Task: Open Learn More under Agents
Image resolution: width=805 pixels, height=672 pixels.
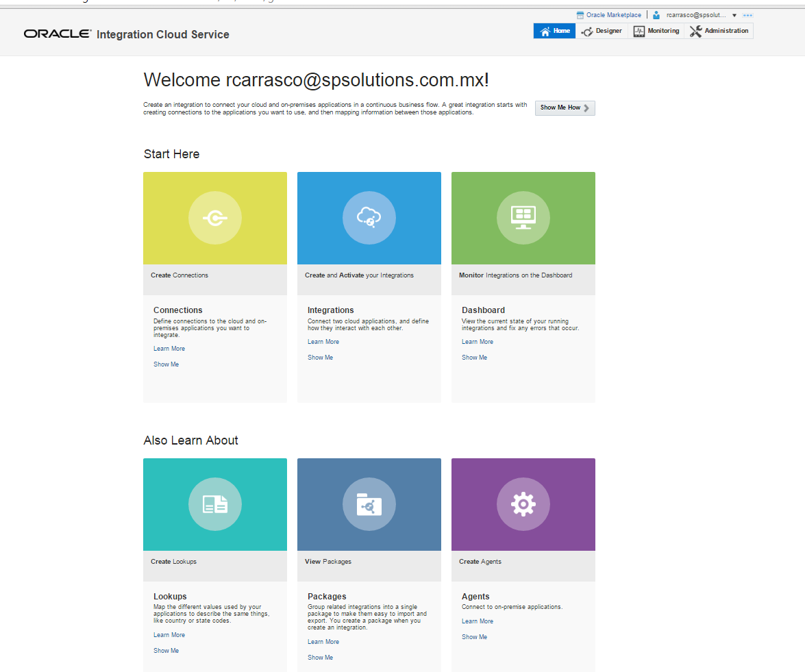Action: point(477,621)
